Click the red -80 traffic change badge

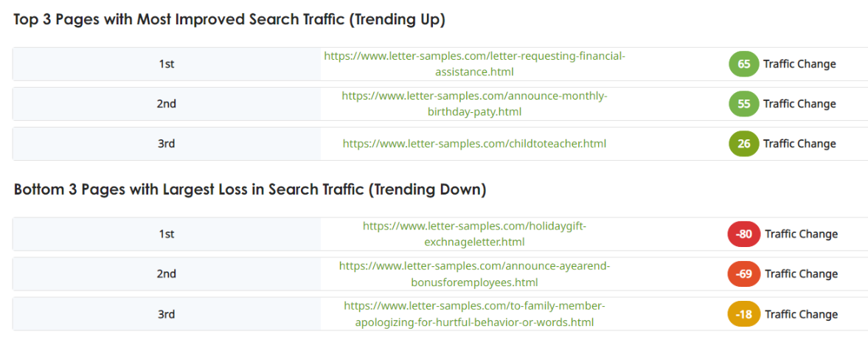pos(745,234)
